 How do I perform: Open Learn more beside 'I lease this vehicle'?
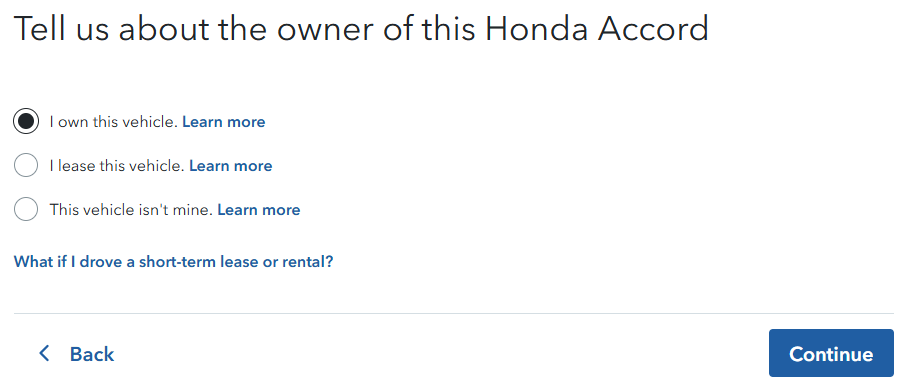click(x=230, y=166)
